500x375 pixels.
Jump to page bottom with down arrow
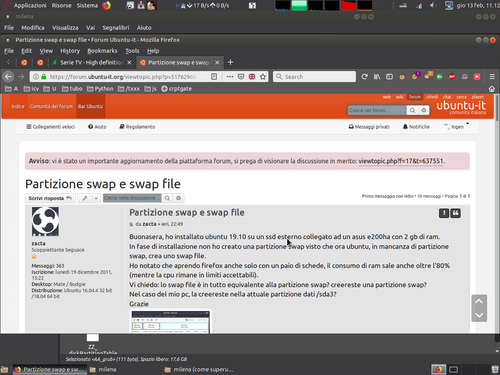tap(479, 315)
